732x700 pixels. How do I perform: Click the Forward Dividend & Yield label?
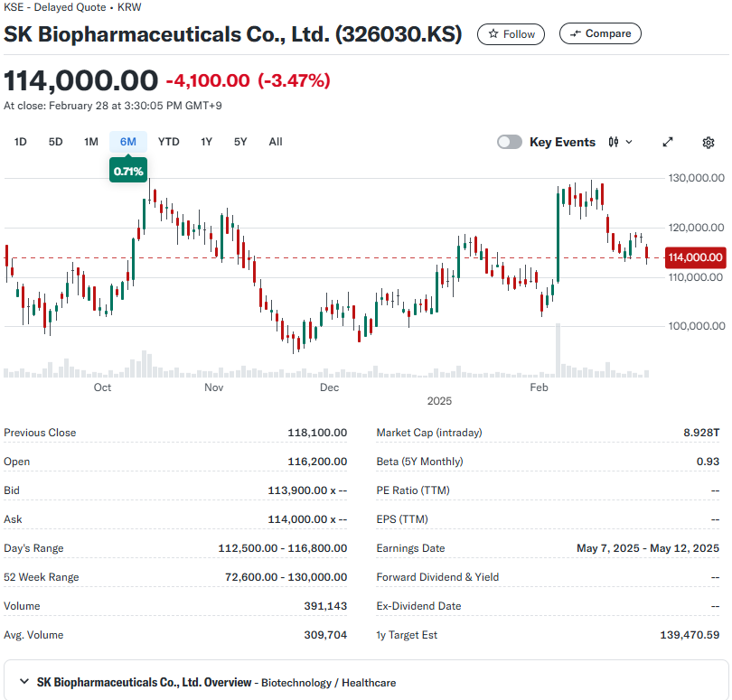(x=437, y=577)
